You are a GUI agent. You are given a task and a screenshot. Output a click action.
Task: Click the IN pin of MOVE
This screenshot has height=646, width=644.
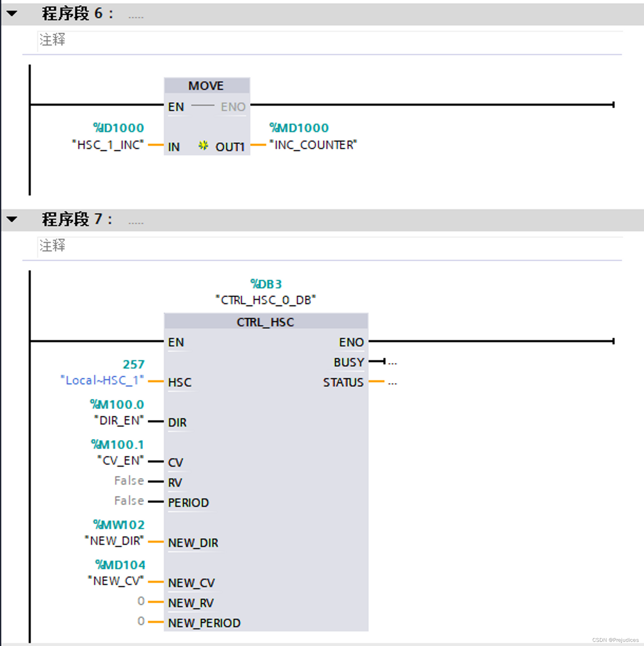(x=174, y=147)
